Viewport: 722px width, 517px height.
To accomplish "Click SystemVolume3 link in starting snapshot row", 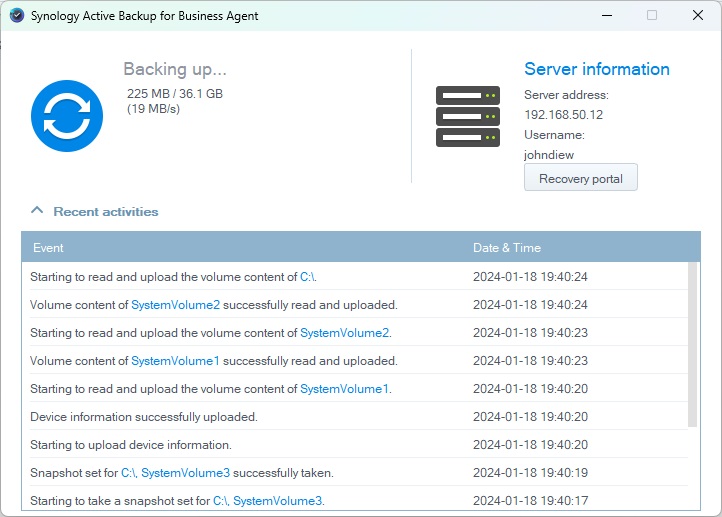I will click(277, 501).
